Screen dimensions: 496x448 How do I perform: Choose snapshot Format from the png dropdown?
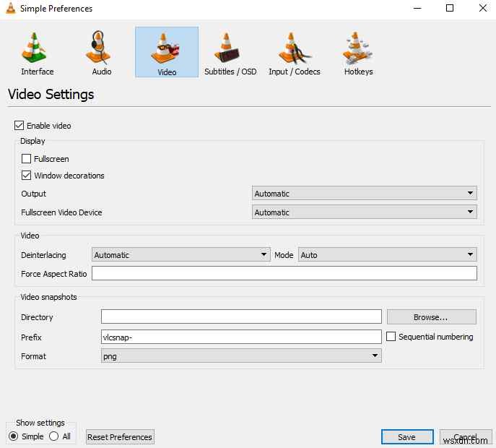pos(241,356)
